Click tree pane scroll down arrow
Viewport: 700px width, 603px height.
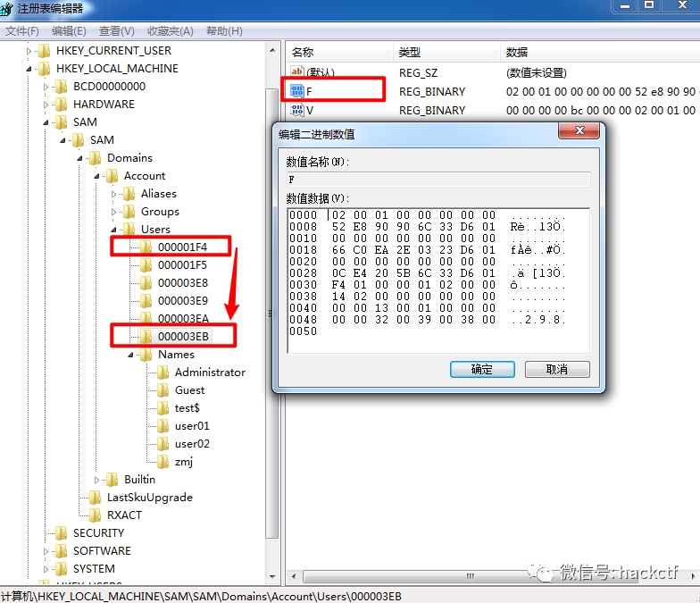272,576
